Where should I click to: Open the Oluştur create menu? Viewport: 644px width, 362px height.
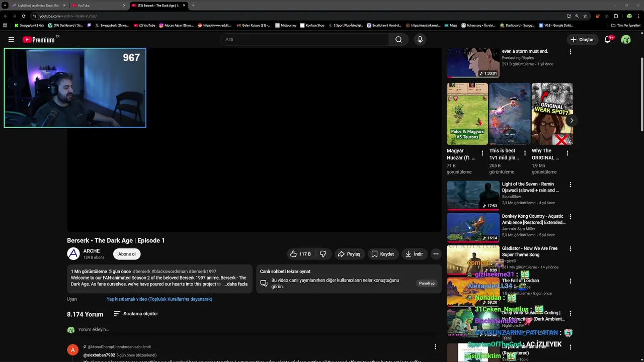tap(582, 39)
